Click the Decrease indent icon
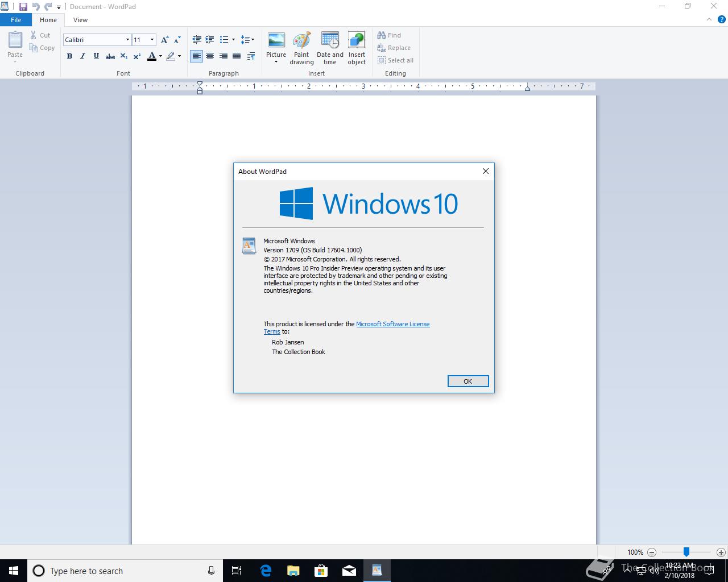The width and height of the screenshot is (728, 582). click(x=197, y=40)
